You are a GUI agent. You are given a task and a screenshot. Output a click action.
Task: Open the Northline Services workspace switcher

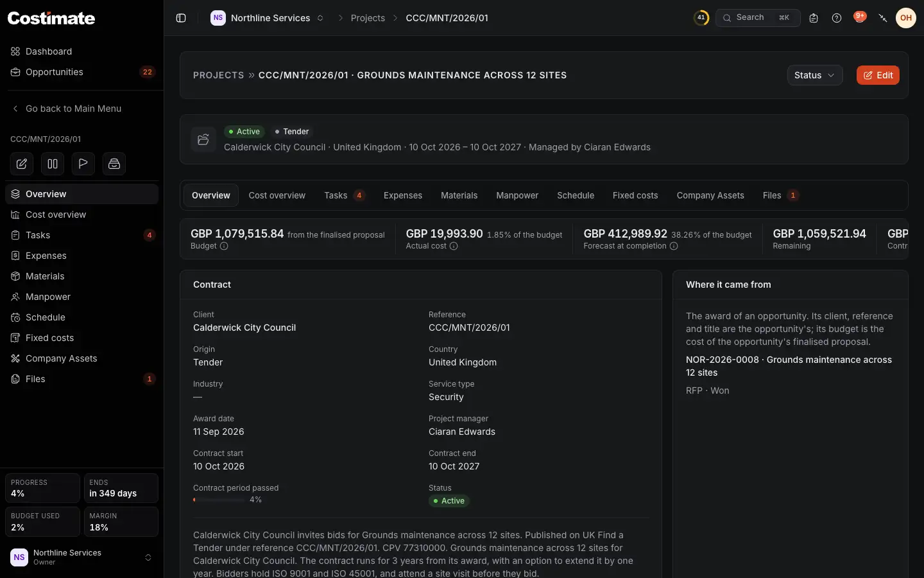[268, 18]
